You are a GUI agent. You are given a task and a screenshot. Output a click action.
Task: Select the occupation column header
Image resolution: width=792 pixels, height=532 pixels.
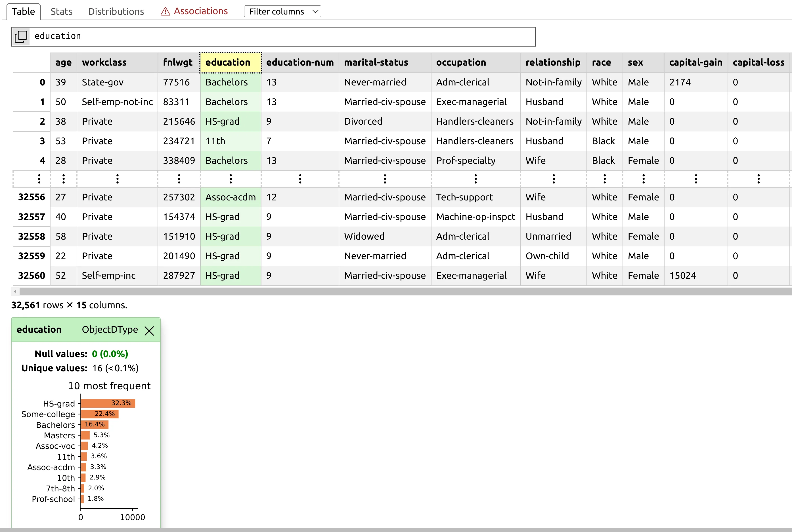pos(475,62)
